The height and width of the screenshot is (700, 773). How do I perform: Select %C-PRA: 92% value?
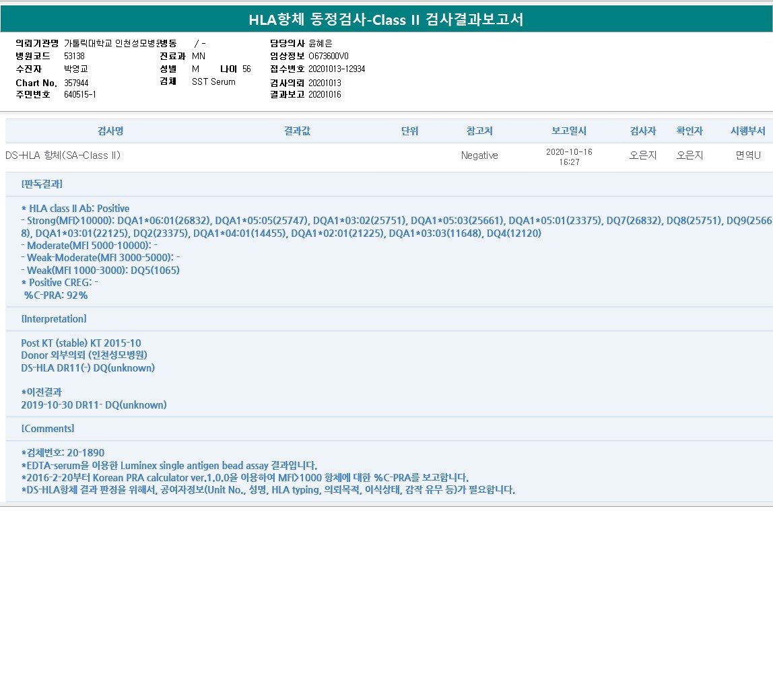[56, 295]
